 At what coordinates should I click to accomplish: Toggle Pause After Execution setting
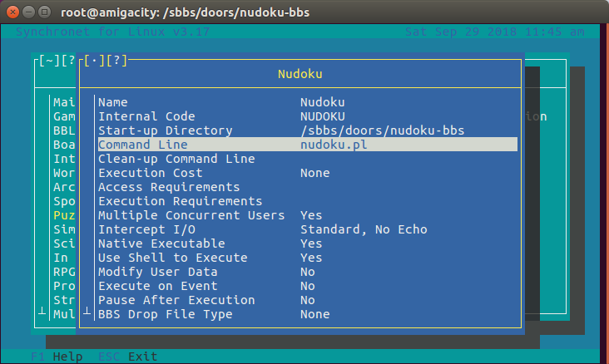[308, 300]
